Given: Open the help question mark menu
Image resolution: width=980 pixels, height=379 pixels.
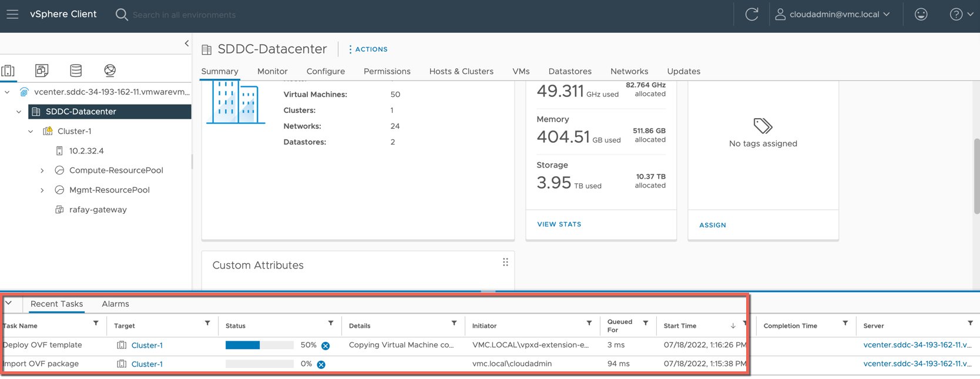Looking at the screenshot, I should click(x=961, y=14).
